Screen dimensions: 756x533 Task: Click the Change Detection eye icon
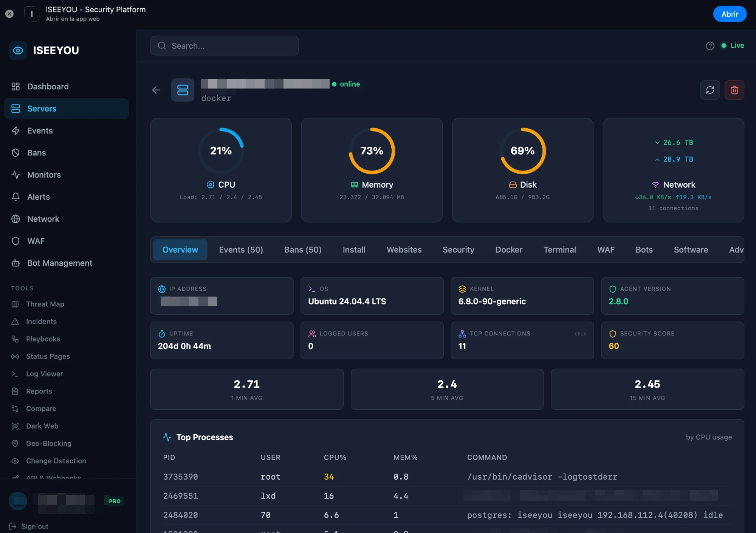click(x=15, y=461)
